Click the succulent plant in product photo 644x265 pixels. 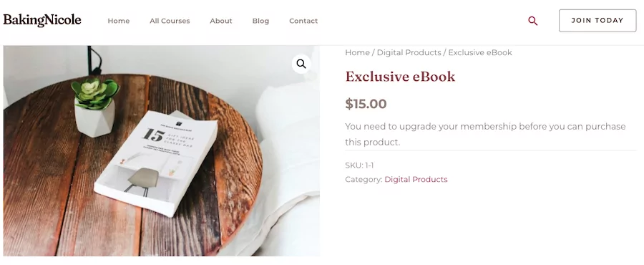pyautogui.click(x=95, y=106)
